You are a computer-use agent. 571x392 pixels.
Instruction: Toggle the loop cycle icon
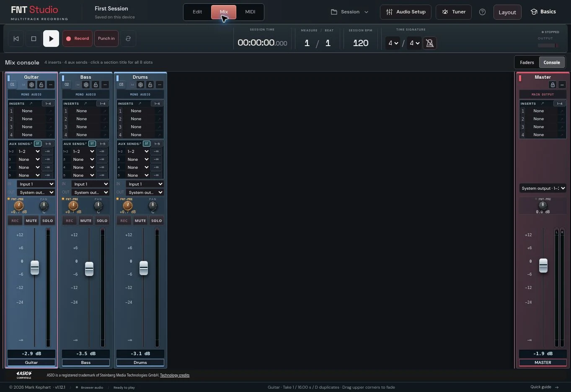[128, 39]
